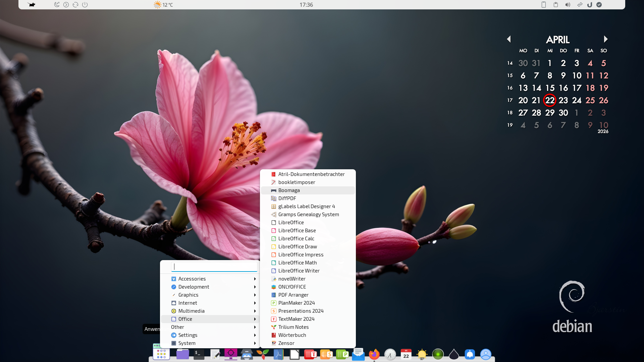Open the Firefox dock icon
This screenshot has width=644, height=362.
374,354
